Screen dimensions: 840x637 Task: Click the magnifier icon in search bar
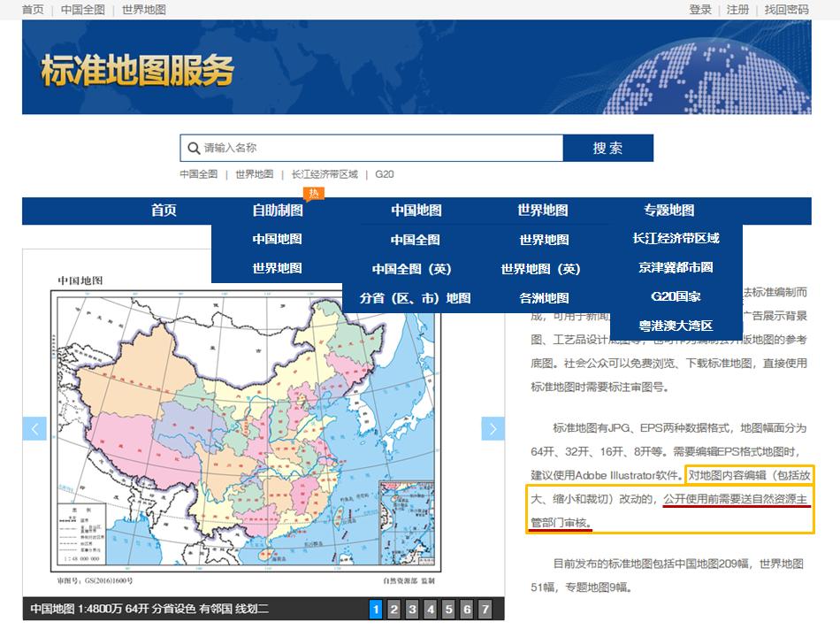193,148
